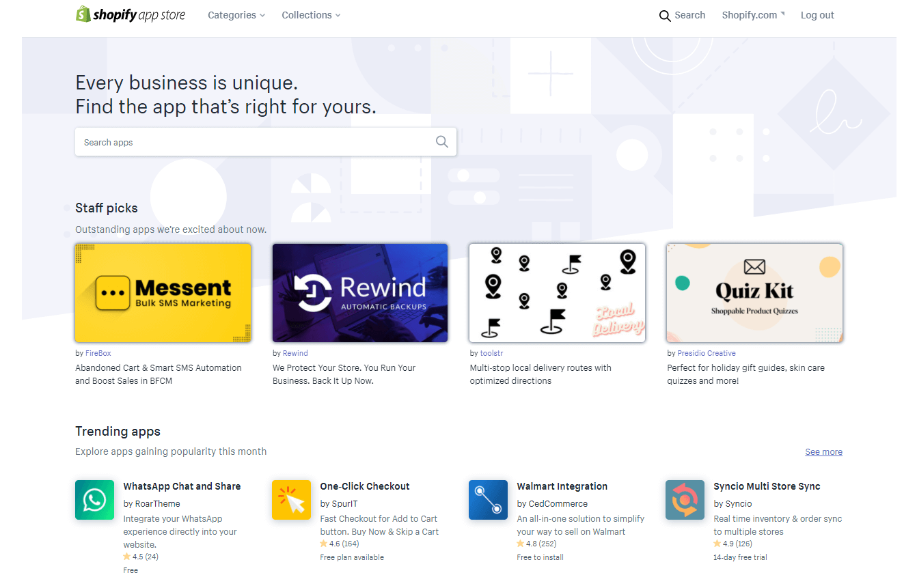Click the Trending apps heading
The width and height of the screenshot is (917, 588).
(x=118, y=432)
